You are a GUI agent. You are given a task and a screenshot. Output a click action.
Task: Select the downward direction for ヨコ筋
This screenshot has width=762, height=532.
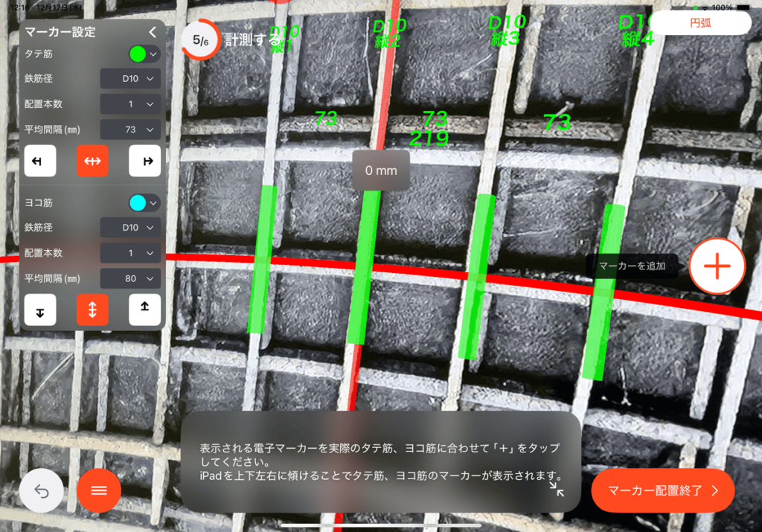pos(40,310)
